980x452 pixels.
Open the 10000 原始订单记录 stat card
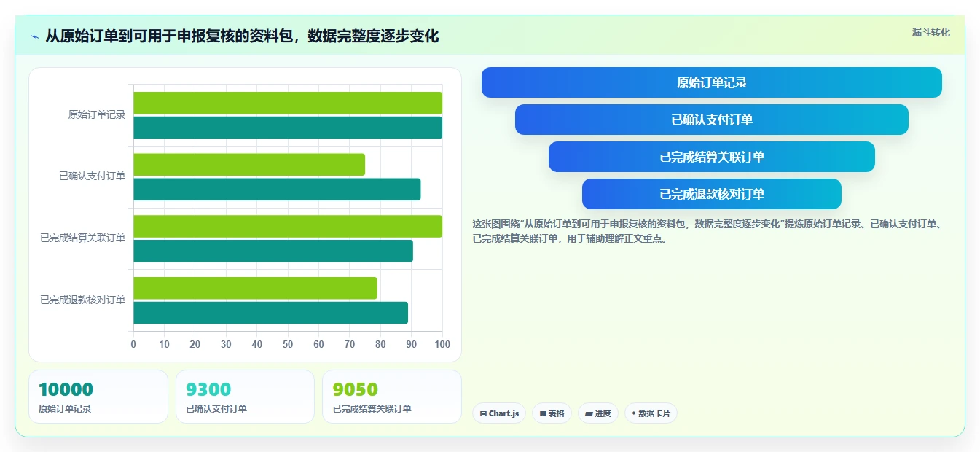pos(98,397)
